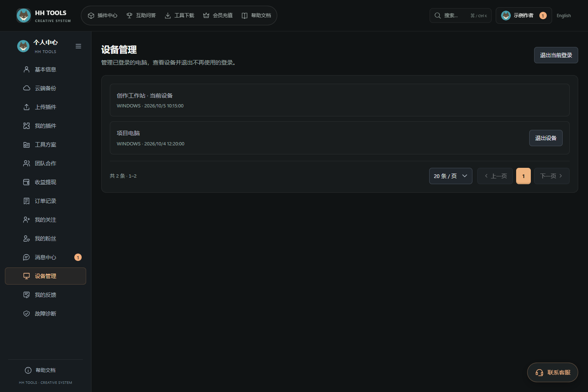Click the sidebar 个人中心 avatar
This screenshot has height=392, width=588.
(x=23, y=46)
